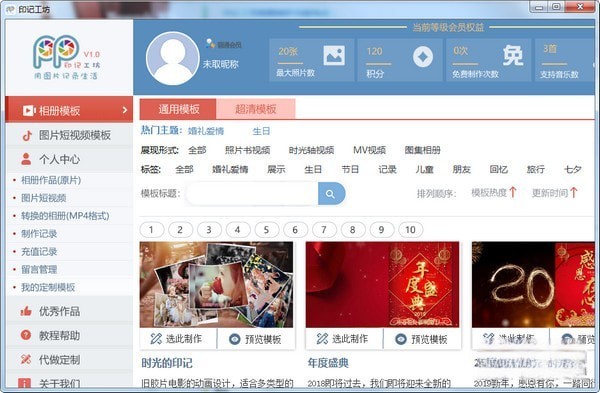Filter display form by 图集相册
Image resolution: width=600 pixels, height=393 pixels.
tap(423, 150)
